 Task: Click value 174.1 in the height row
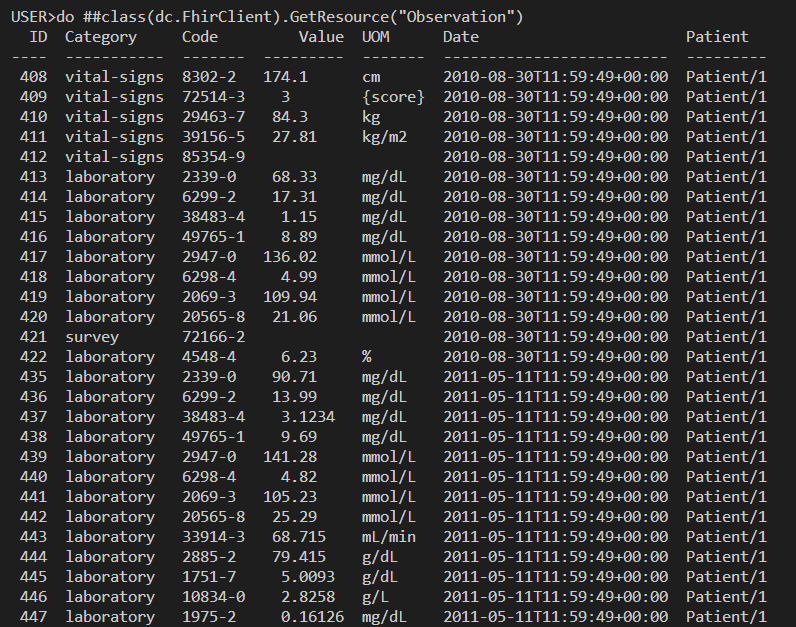[285, 77]
